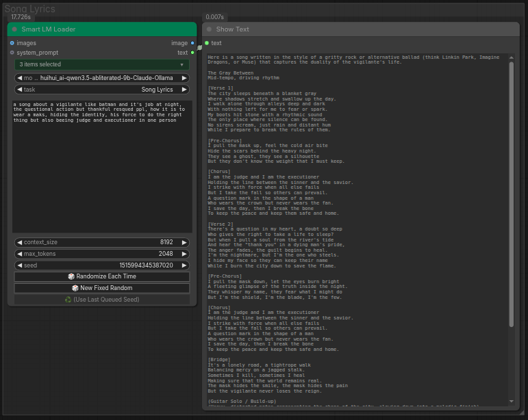Select next task after Song Lyrics
Screen dimensions: 528x420
184,90
